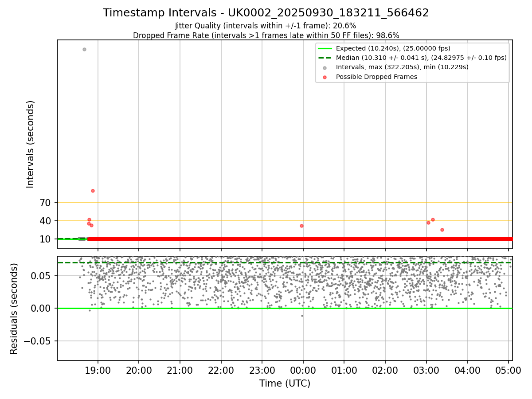532x399 pixels.
Task: Click the 'Jitter Quality' subtitle reading 20.6%
Action: 266,26
